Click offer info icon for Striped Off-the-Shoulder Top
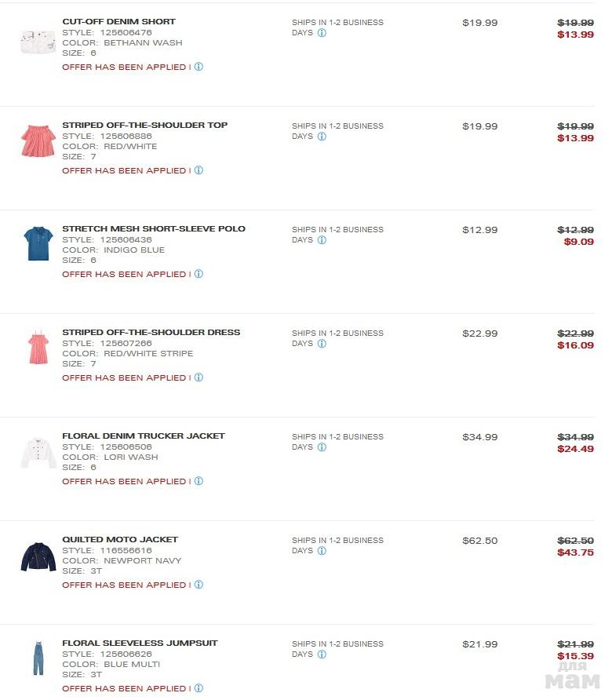Image resolution: width=612 pixels, height=700 pixels. [x=199, y=170]
